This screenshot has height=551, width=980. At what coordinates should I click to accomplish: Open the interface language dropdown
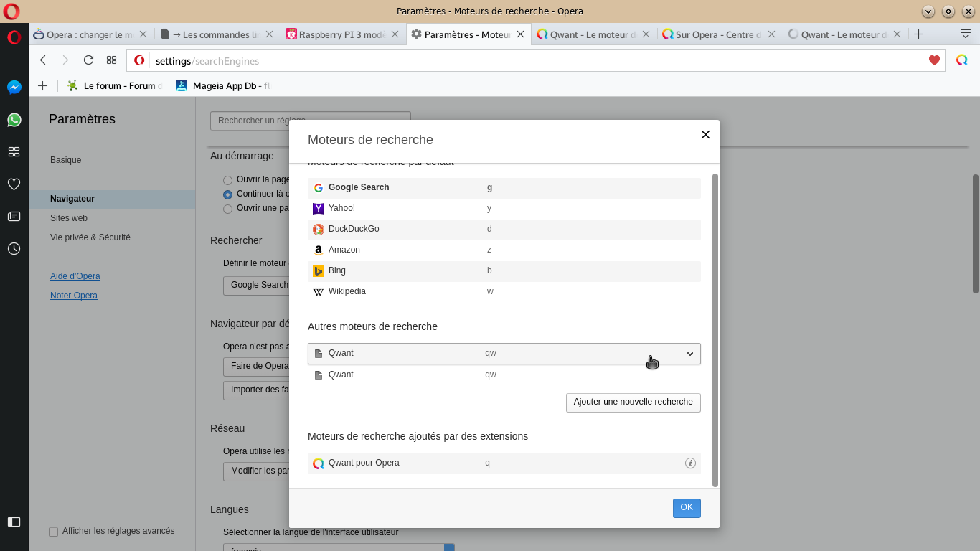[339, 547]
